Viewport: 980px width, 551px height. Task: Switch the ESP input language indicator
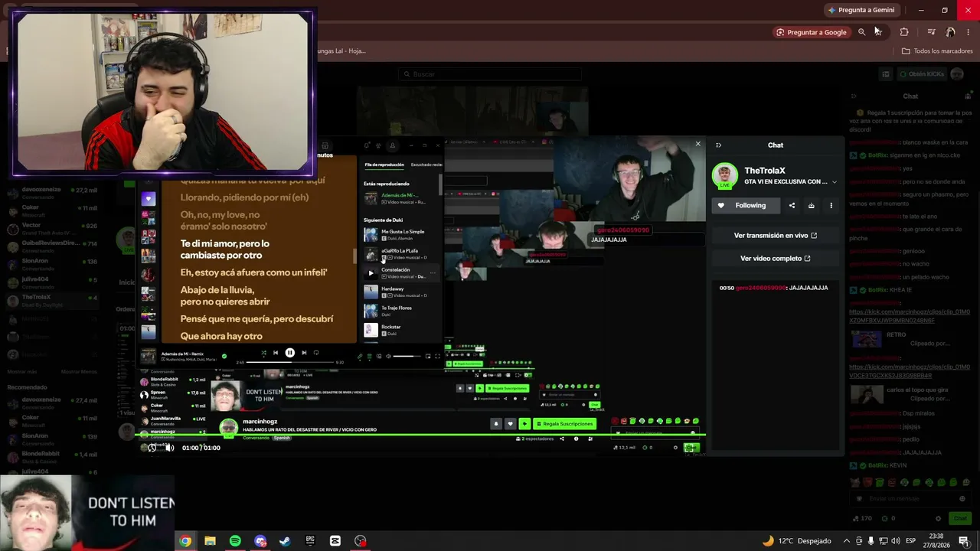(911, 541)
